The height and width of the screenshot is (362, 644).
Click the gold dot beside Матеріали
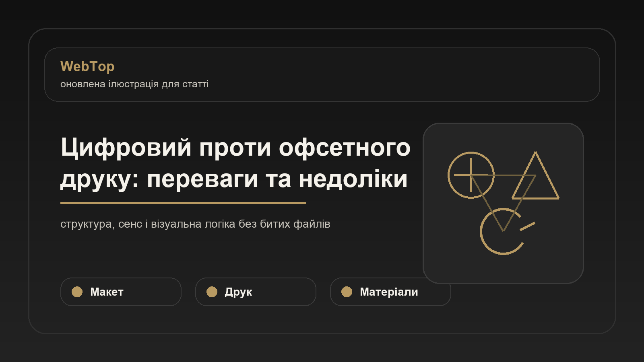coord(347,292)
